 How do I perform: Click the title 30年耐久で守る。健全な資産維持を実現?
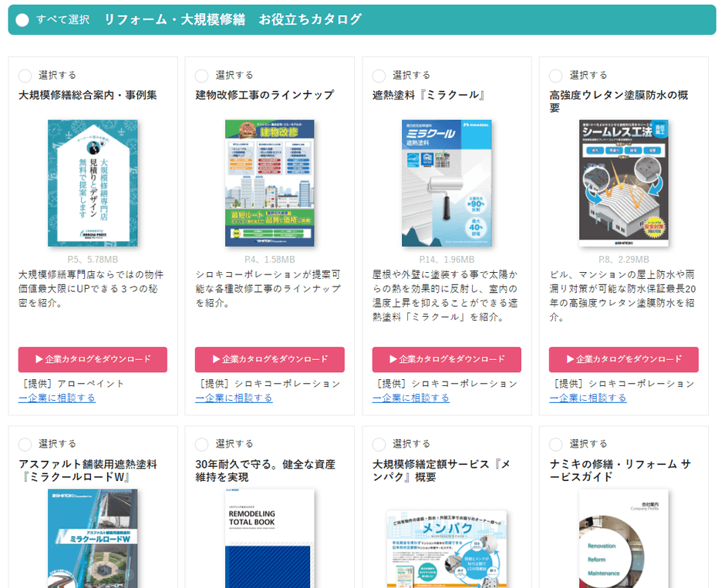265,470
